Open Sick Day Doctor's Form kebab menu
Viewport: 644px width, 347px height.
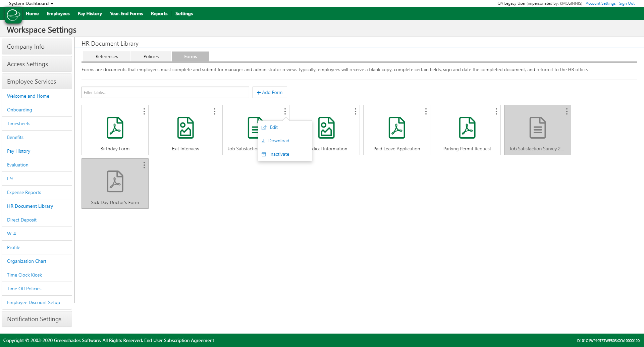tap(144, 165)
